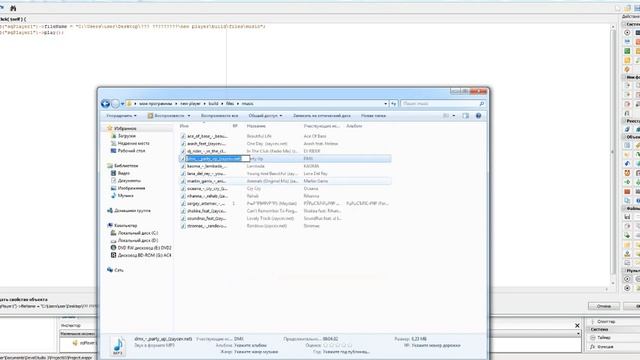Refresh the music folder view
The image size is (640, 360).
point(393,104)
